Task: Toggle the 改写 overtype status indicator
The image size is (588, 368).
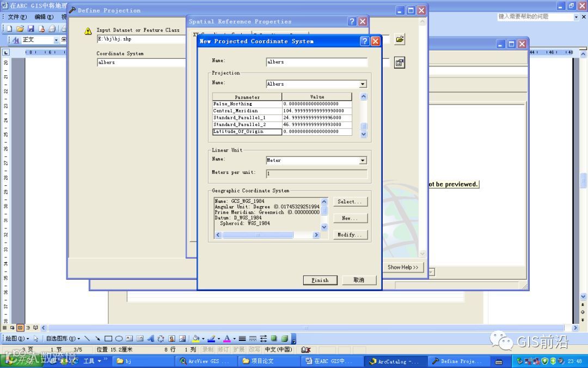Action: 254,349
